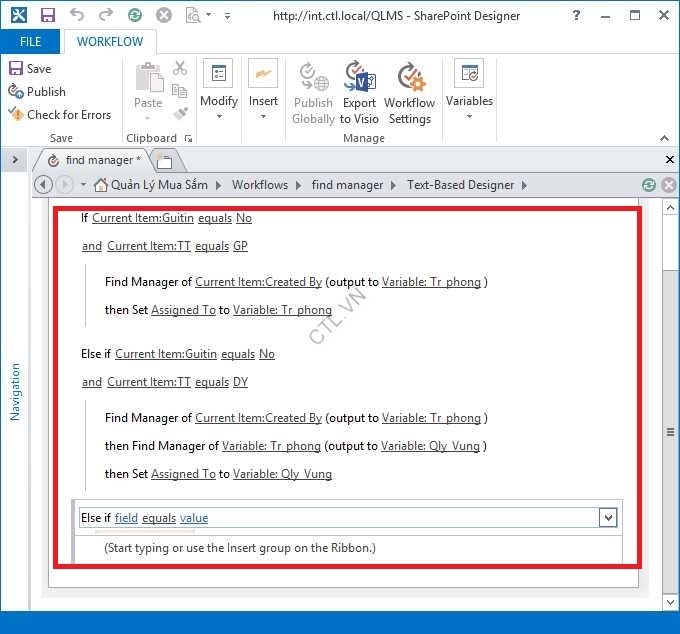Click the 'field' link in Else if
This screenshot has height=634, width=680.
click(x=126, y=518)
